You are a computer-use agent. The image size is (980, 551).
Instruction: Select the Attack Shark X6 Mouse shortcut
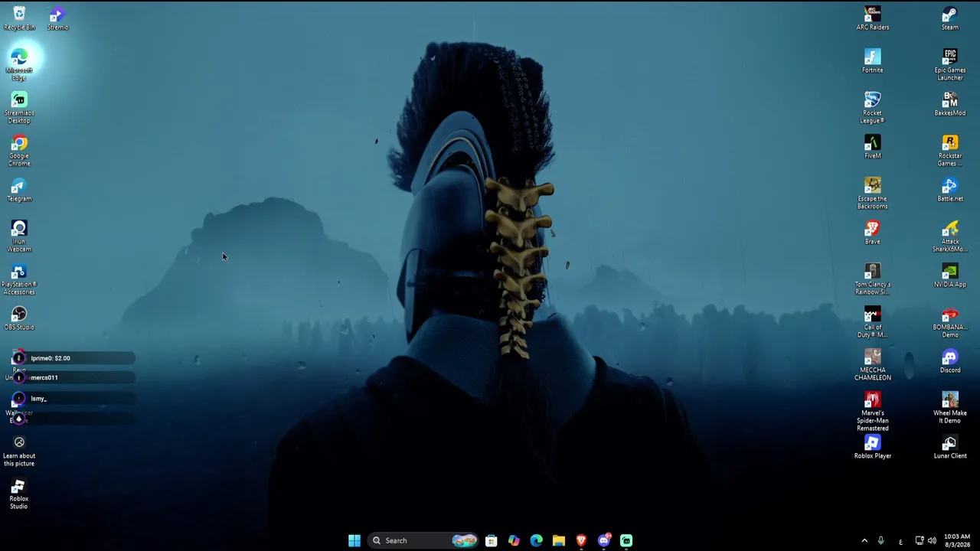(x=950, y=236)
